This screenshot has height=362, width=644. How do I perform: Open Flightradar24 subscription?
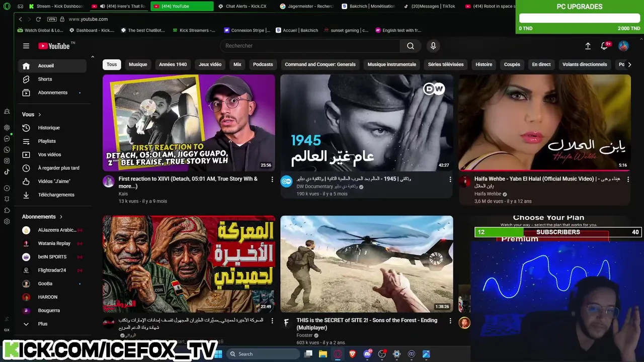coord(53,270)
